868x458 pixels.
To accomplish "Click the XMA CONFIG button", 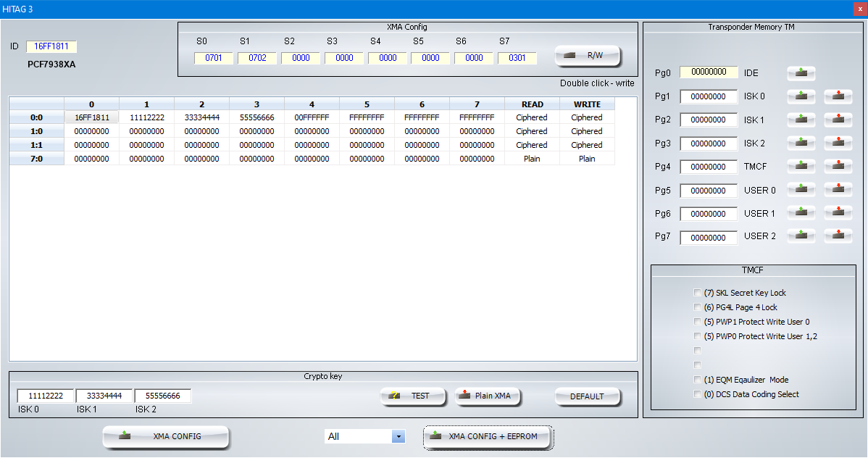I will tap(165, 436).
